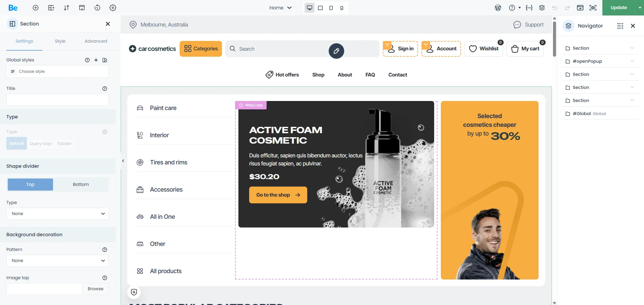Close the Section settings panel
The width and height of the screenshot is (644, 305).
(108, 24)
